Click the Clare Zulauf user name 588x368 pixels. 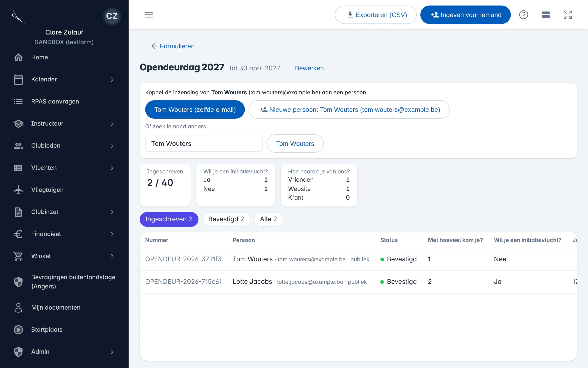[x=64, y=32]
